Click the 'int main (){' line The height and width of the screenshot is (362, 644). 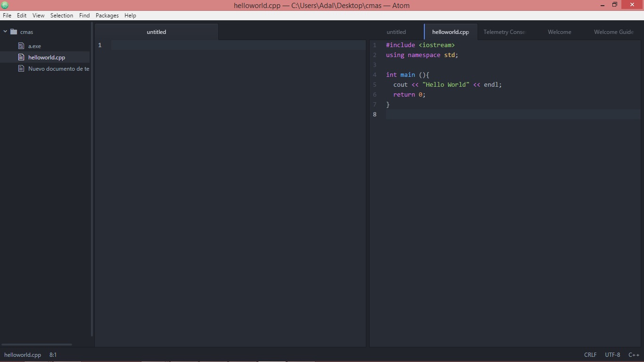click(408, 75)
